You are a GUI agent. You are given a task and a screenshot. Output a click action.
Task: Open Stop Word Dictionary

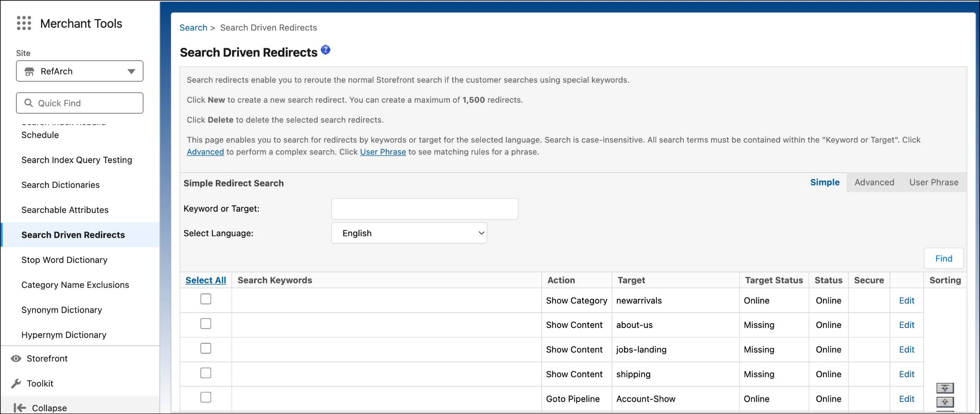[64, 260]
